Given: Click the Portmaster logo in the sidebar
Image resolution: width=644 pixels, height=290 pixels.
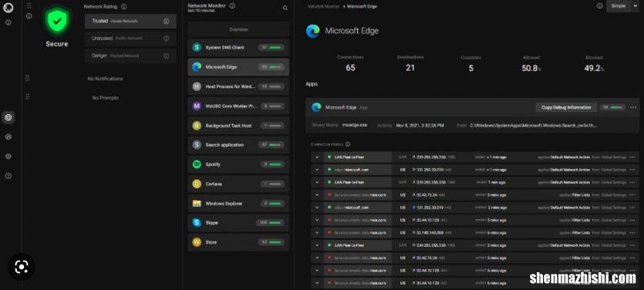Looking at the screenshot, I should pyautogui.click(x=8, y=8).
